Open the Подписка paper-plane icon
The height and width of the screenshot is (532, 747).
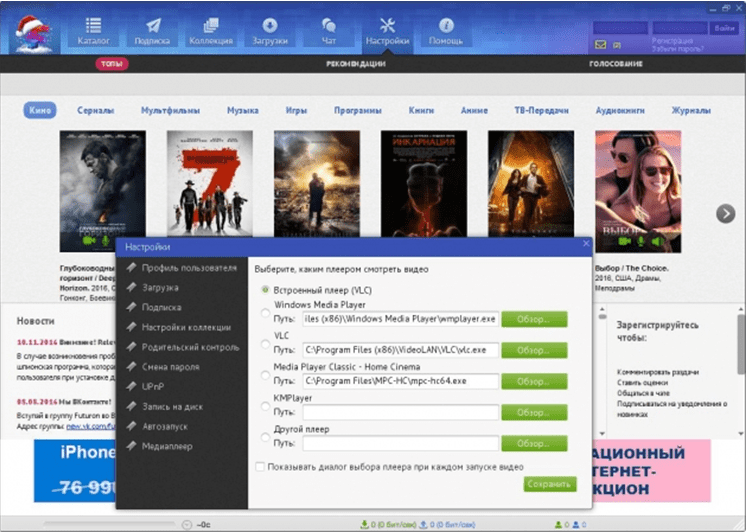click(153, 30)
